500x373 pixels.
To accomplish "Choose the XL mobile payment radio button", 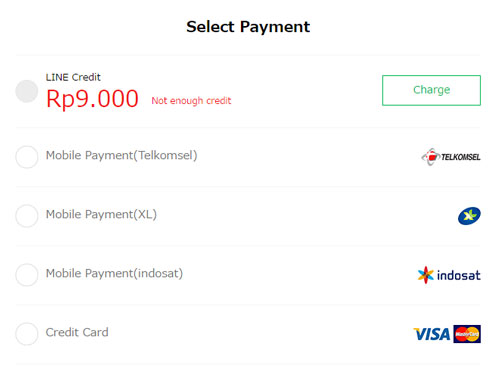I will (x=27, y=216).
